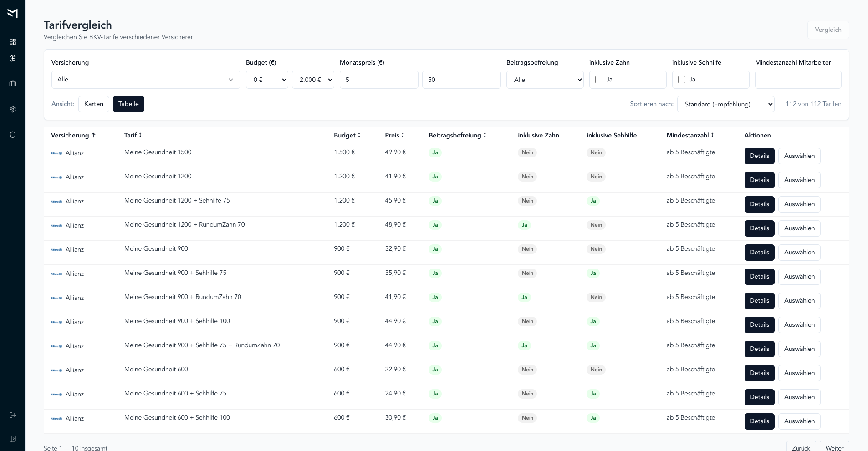
Task: Click Meine Gesundheit 900 + Sehhilfe 75 + RundumZahn 70
Action: coord(202,345)
